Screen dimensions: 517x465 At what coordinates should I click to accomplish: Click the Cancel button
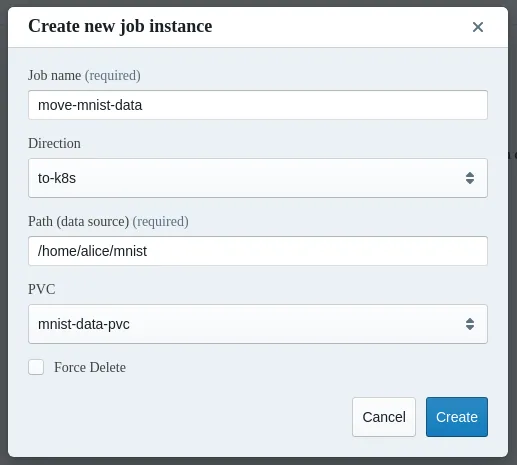[384, 417]
